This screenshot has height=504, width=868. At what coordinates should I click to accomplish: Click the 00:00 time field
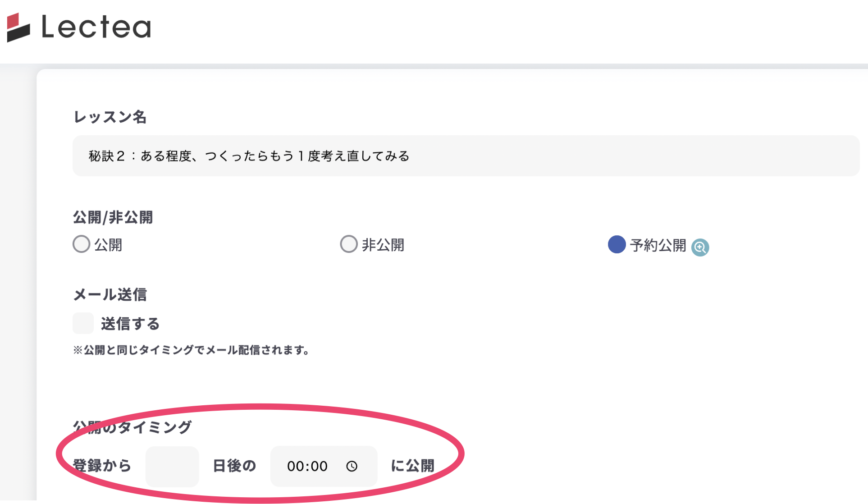(308, 466)
